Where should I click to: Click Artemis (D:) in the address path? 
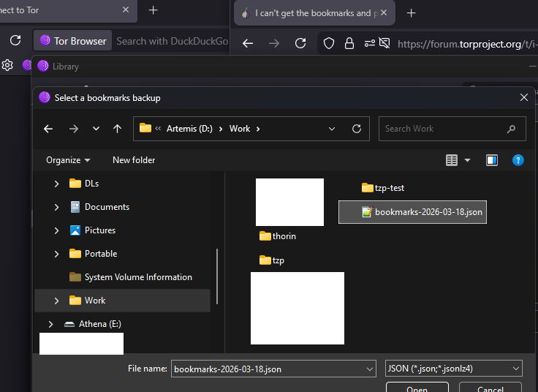(189, 129)
